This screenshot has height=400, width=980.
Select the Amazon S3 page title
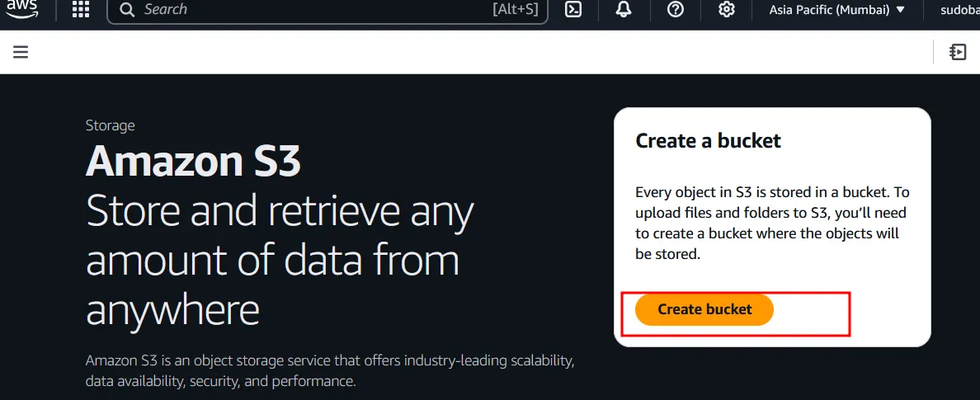coord(193,161)
